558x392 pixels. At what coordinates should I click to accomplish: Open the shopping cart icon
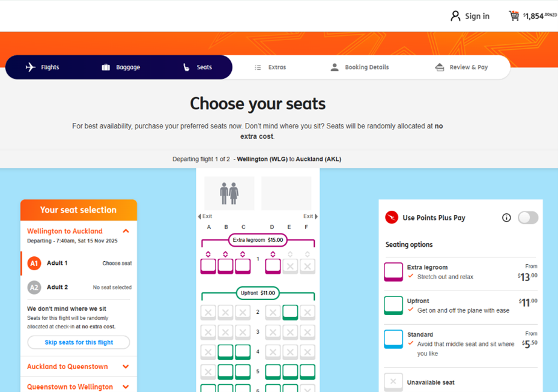tap(514, 16)
